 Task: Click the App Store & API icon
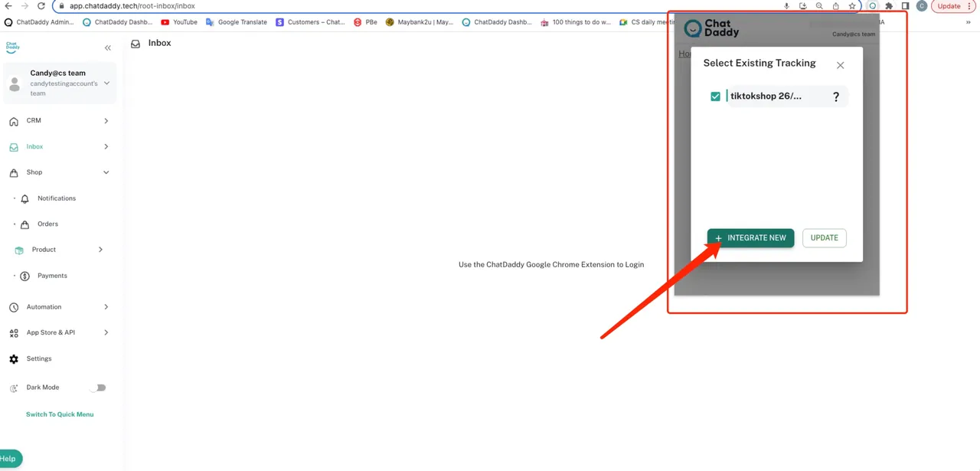pos(14,333)
